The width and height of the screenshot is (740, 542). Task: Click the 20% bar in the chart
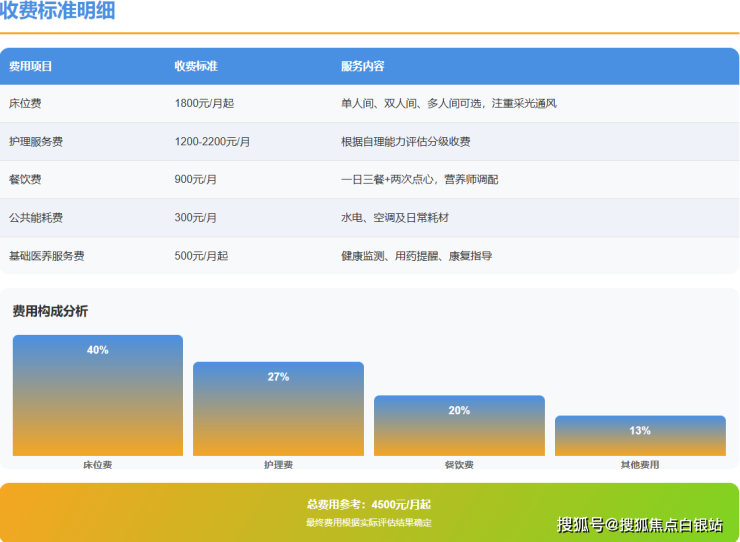[459, 426]
